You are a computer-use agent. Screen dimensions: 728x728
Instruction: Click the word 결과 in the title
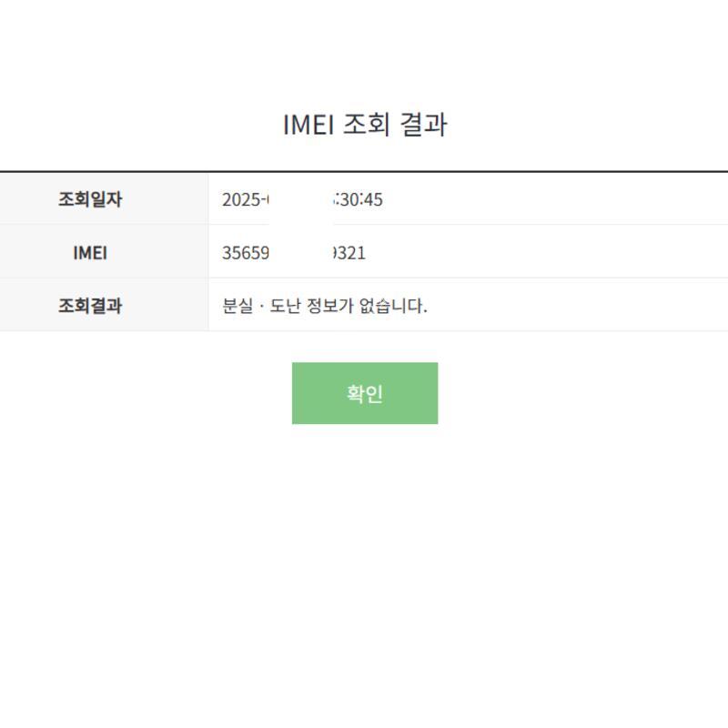[423, 125]
